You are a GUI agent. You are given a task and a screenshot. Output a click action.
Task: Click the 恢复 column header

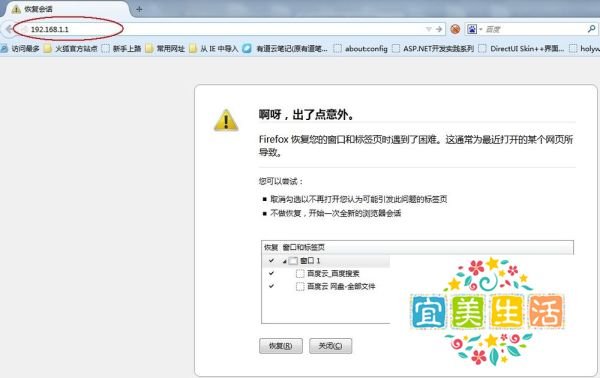coord(271,247)
